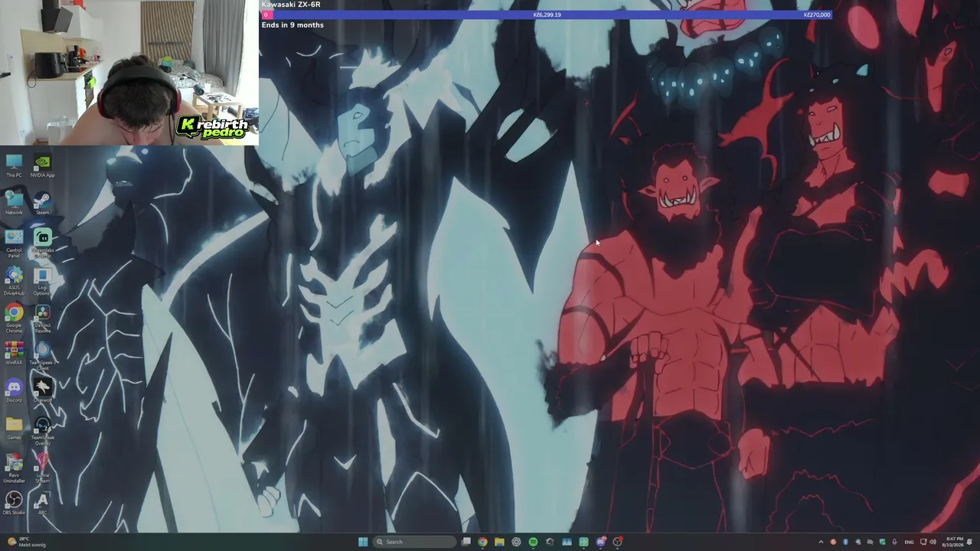Select the WinRAR desktop shortcut
980x551 pixels.
(x=14, y=353)
